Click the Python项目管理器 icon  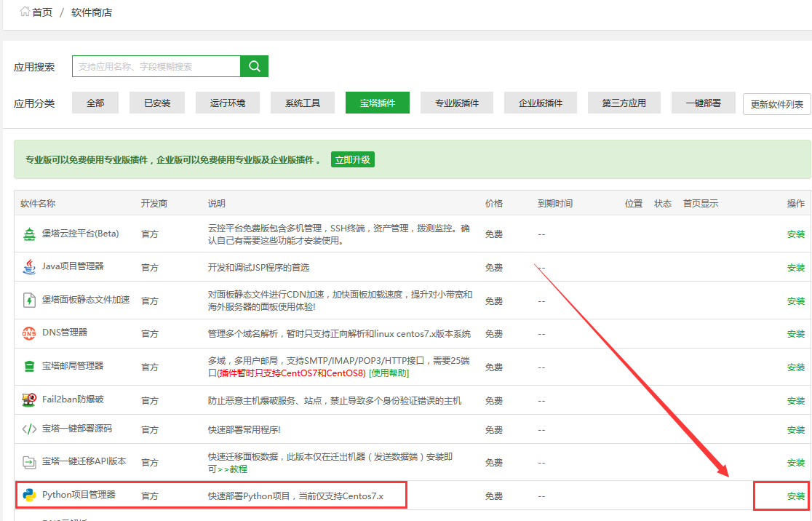(29, 496)
